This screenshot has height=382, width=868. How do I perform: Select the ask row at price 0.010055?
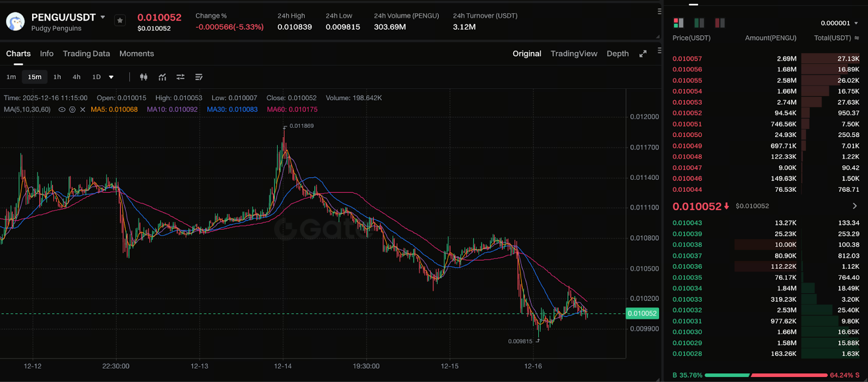click(x=766, y=80)
